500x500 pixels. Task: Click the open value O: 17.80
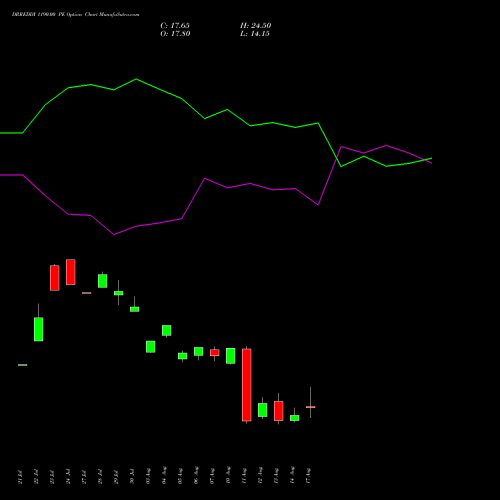point(175,34)
